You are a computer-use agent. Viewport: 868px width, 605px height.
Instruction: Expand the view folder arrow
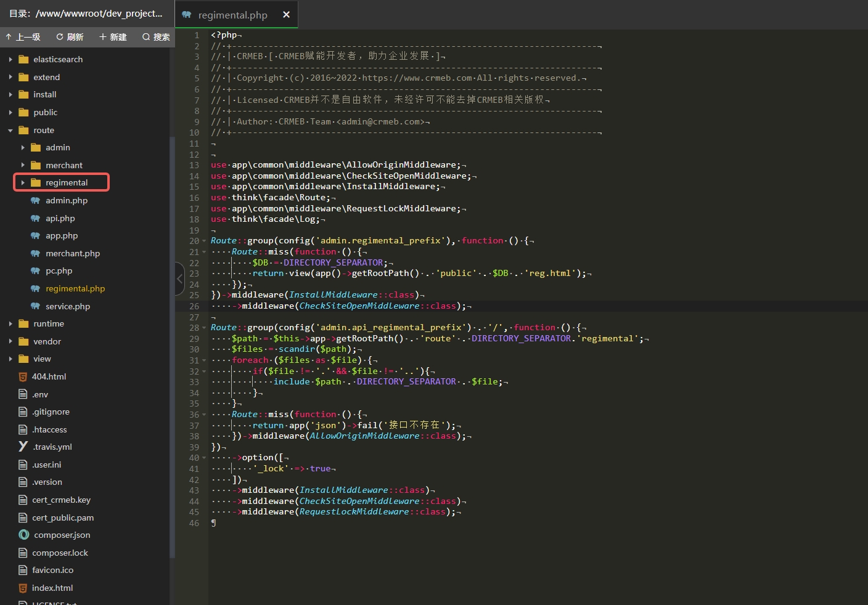[x=10, y=359]
